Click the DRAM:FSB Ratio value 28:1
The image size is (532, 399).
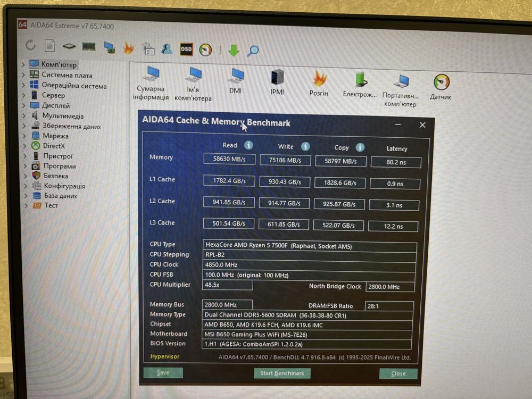(x=389, y=306)
